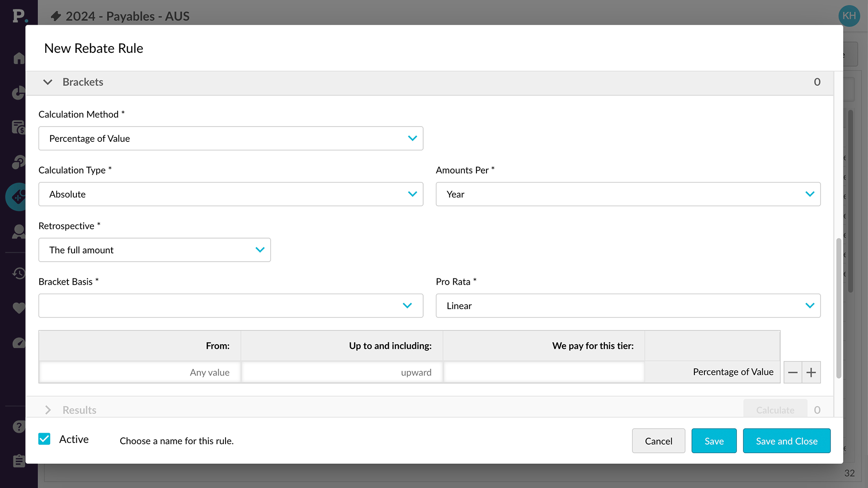Click the home icon in sidebar
Screen dimensions: 868x488
pos(18,58)
